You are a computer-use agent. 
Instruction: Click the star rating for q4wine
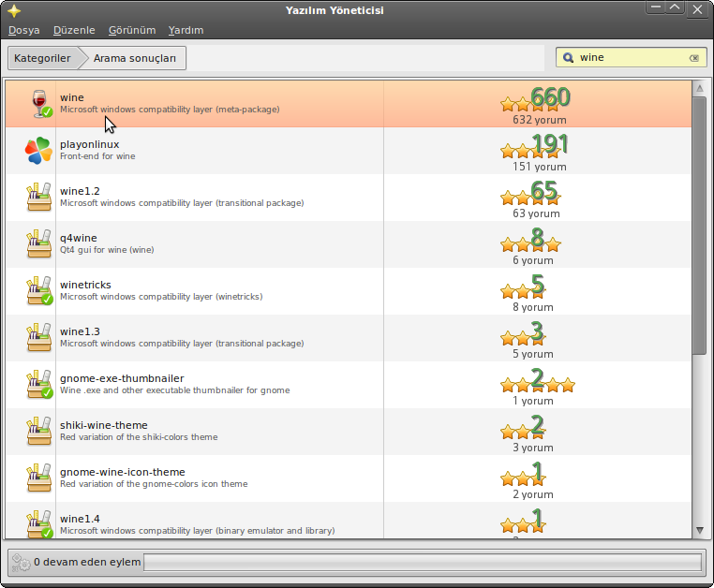point(530,245)
